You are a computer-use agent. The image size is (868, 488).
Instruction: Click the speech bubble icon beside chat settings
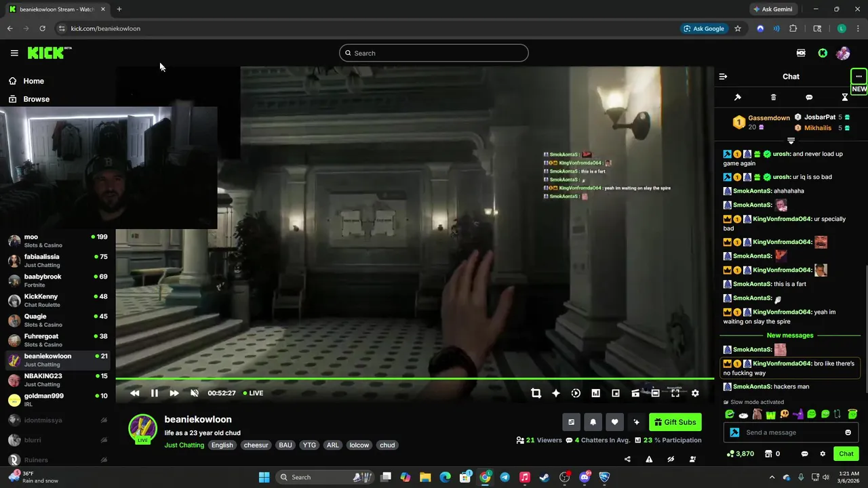tap(804, 454)
